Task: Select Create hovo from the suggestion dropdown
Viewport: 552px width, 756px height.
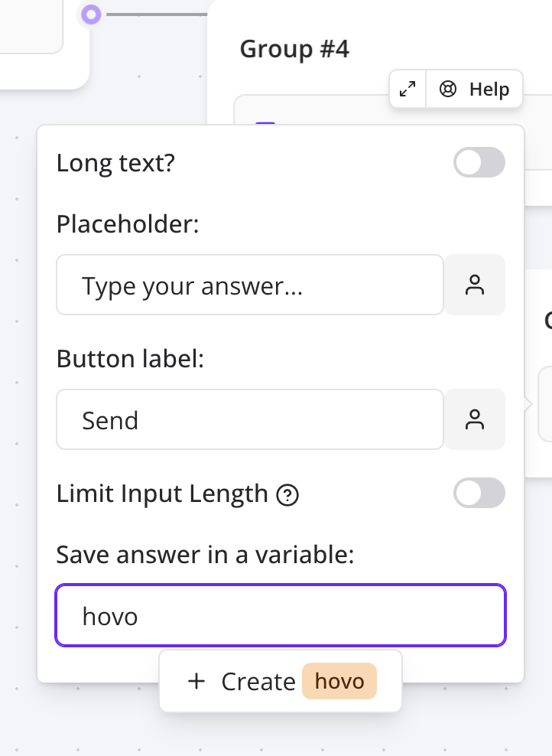Action: 280,681
